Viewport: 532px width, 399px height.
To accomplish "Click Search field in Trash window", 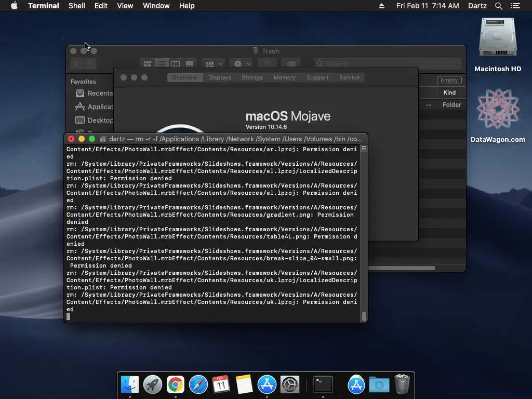I will click(388, 63).
